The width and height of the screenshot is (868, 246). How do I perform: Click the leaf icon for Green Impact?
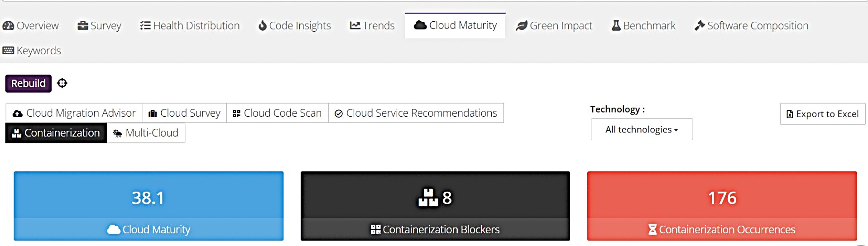coord(522,26)
